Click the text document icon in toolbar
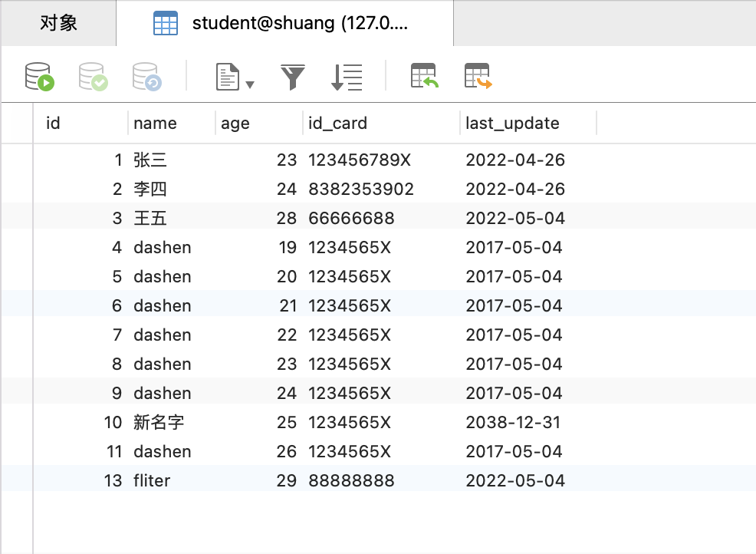756x554 pixels. [228, 77]
